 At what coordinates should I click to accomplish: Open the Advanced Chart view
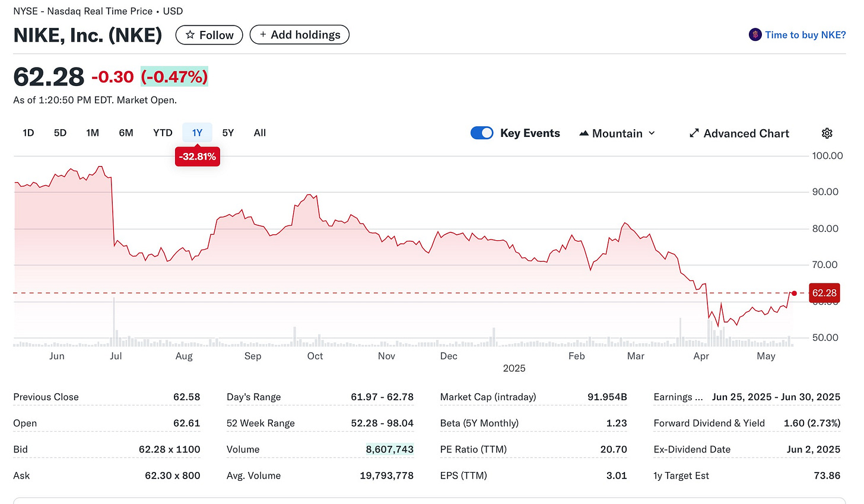(739, 133)
